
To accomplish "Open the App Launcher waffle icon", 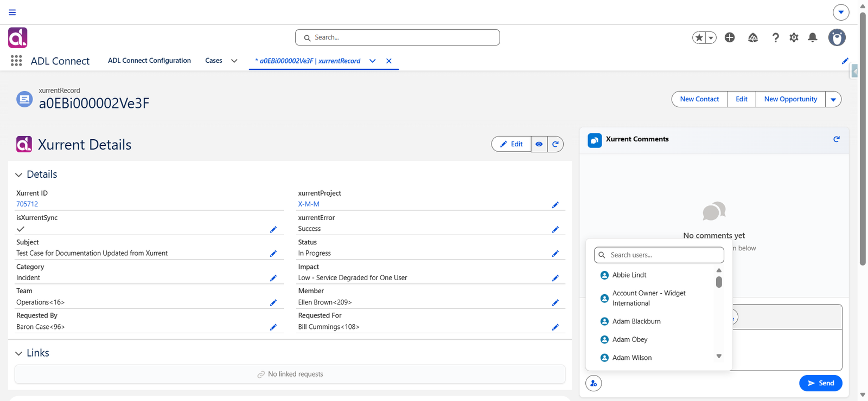I will pos(16,61).
